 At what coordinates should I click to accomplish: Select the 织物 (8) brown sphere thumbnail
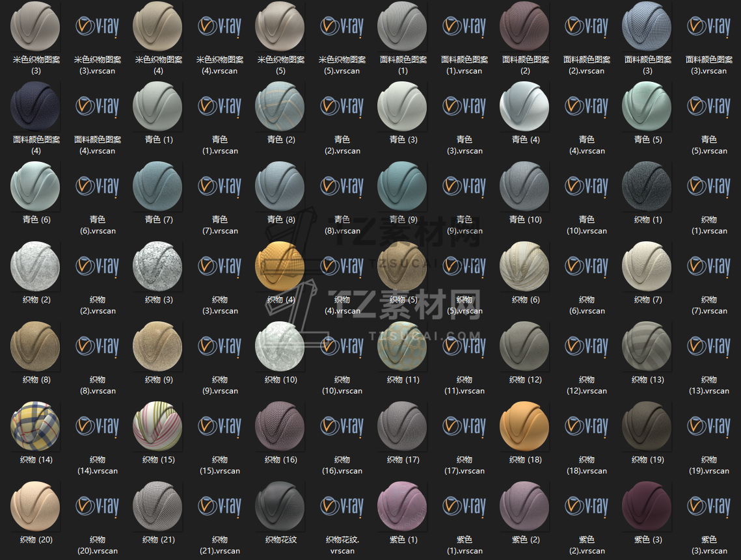coord(35,347)
